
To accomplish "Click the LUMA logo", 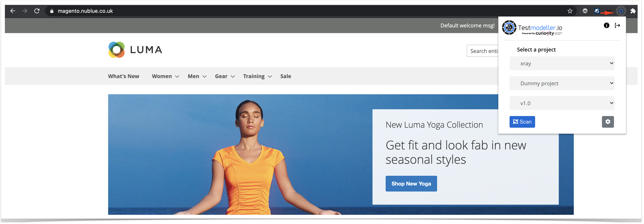I will (x=135, y=50).
